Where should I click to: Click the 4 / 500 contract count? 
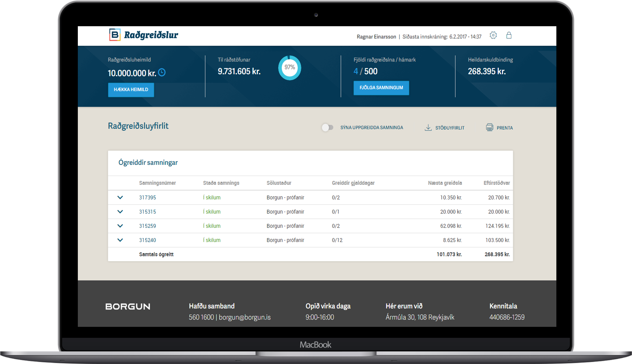[x=365, y=71]
